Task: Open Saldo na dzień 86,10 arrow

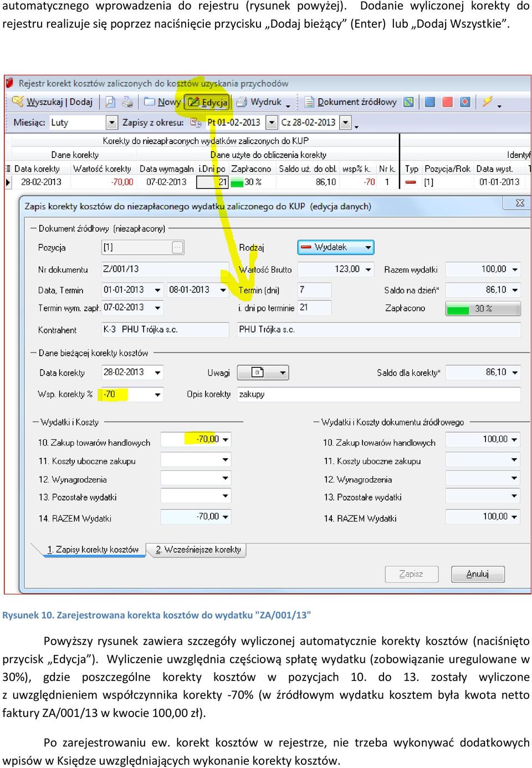Action: coord(515,290)
